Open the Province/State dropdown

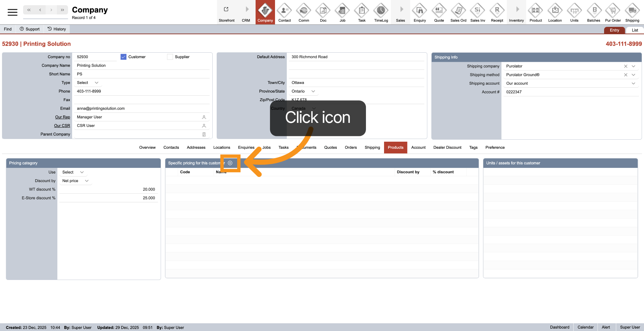point(313,91)
